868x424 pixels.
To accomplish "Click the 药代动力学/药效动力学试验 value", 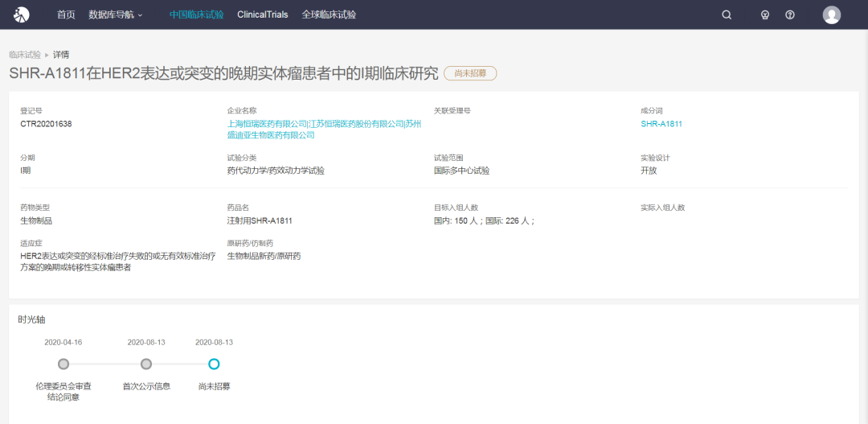I will point(276,171).
